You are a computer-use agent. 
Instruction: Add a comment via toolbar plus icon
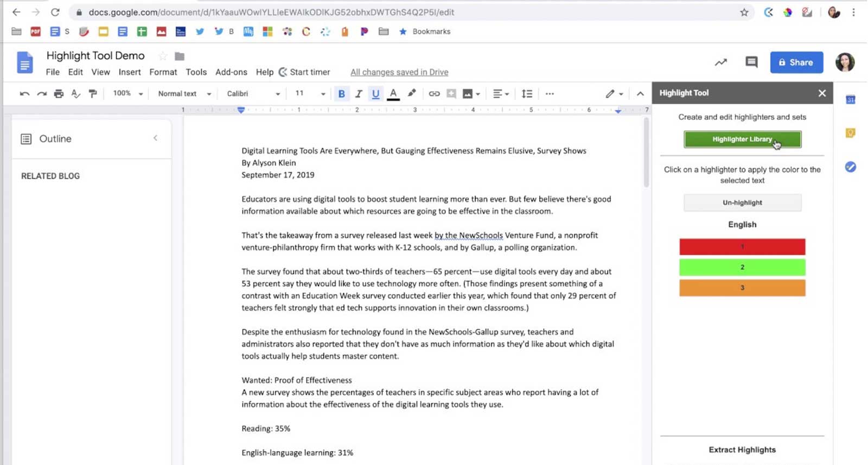coord(451,94)
